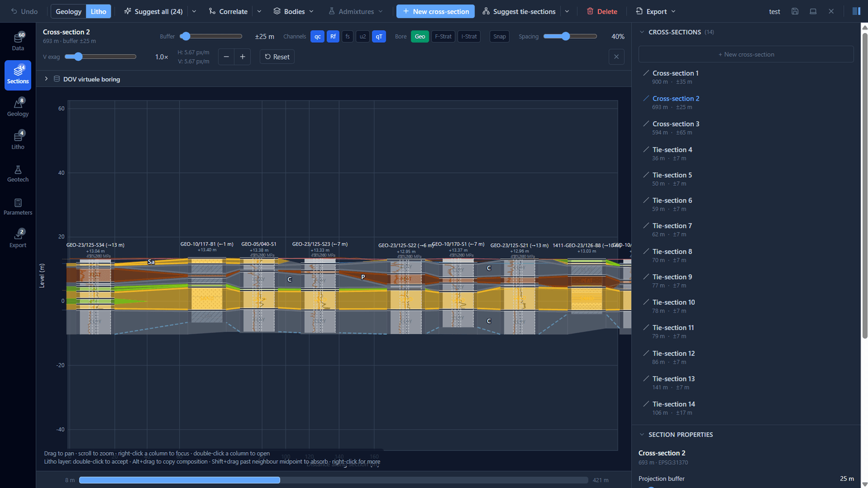This screenshot has height=488, width=868.
Task: Toggle the Snap option
Action: pyautogui.click(x=499, y=36)
